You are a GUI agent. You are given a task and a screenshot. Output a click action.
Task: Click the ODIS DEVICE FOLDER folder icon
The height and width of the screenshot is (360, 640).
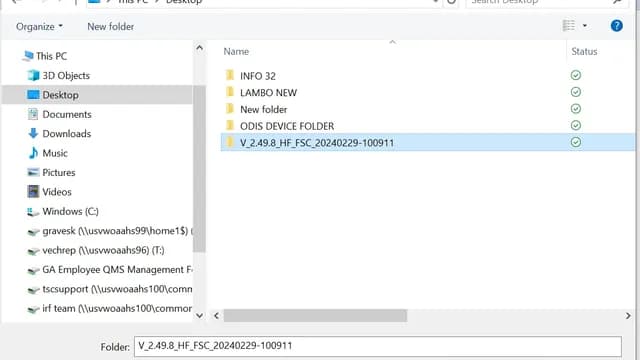click(230, 125)
